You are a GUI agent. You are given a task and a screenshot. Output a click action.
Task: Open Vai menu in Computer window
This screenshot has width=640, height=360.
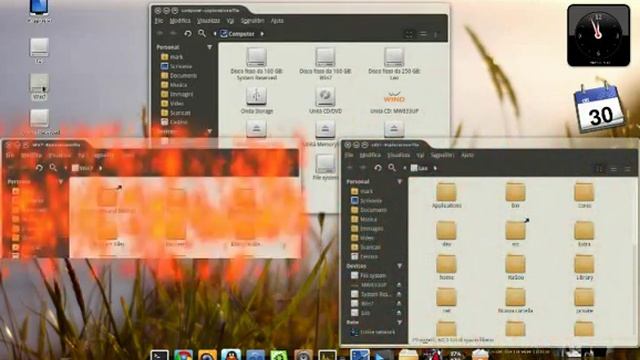(230, 20)
